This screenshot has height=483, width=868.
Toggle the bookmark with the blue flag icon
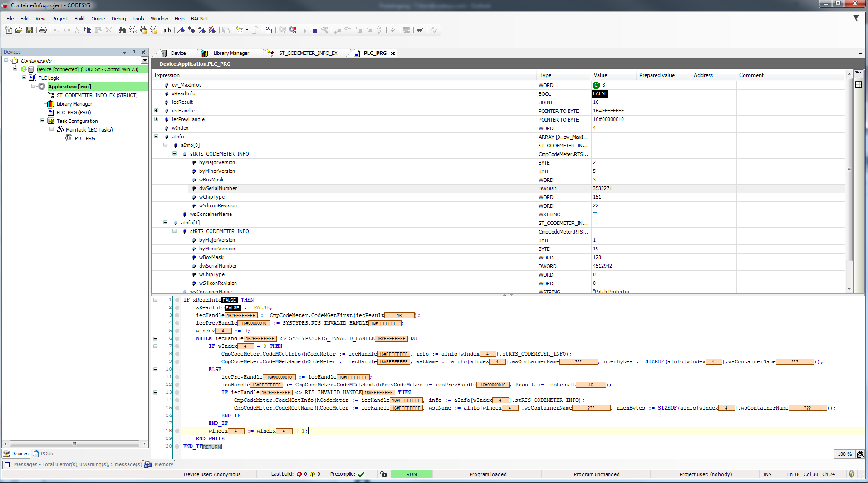(x=181, y=30)
